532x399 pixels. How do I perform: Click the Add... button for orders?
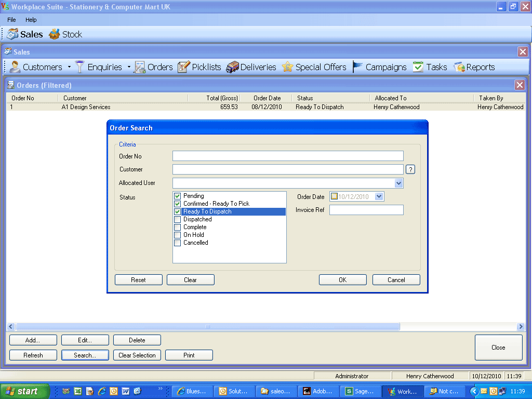(x=33, y=340)
